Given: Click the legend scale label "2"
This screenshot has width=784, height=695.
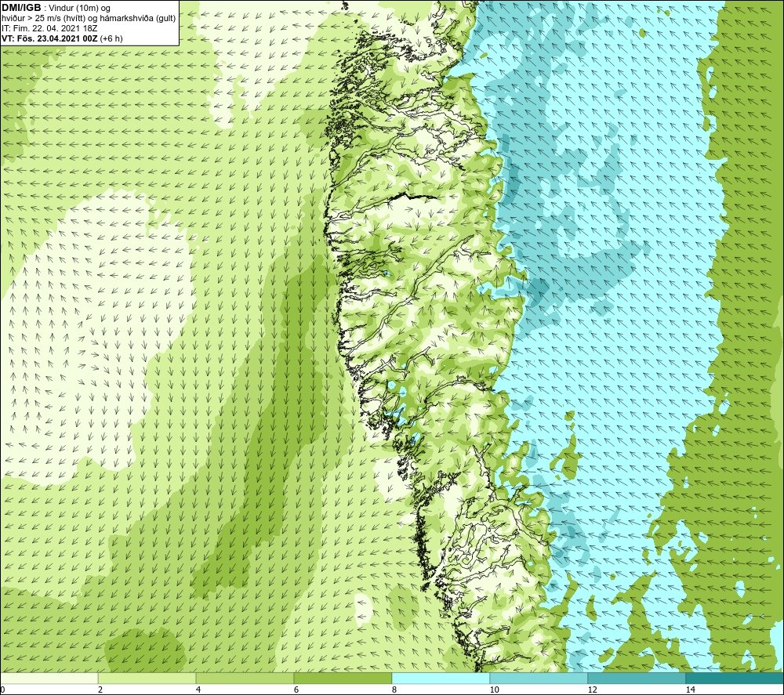Looking at the screenshot, I should [100, 690].
